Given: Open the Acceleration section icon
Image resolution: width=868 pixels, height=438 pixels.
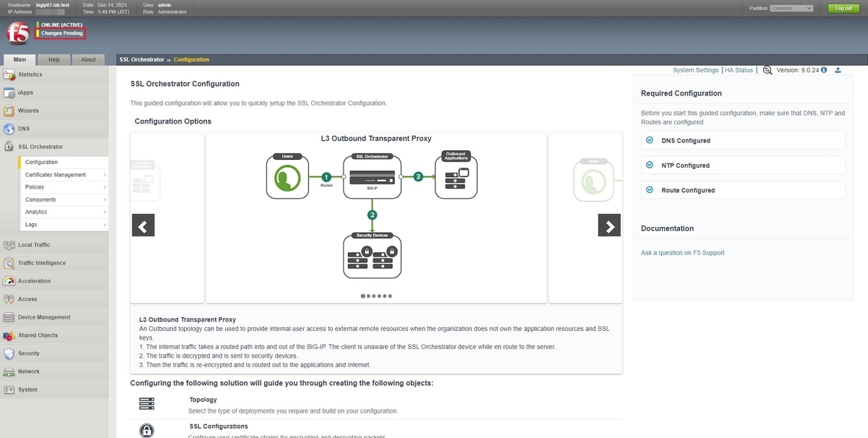Looking at the screenshot, I should [8, 280].
